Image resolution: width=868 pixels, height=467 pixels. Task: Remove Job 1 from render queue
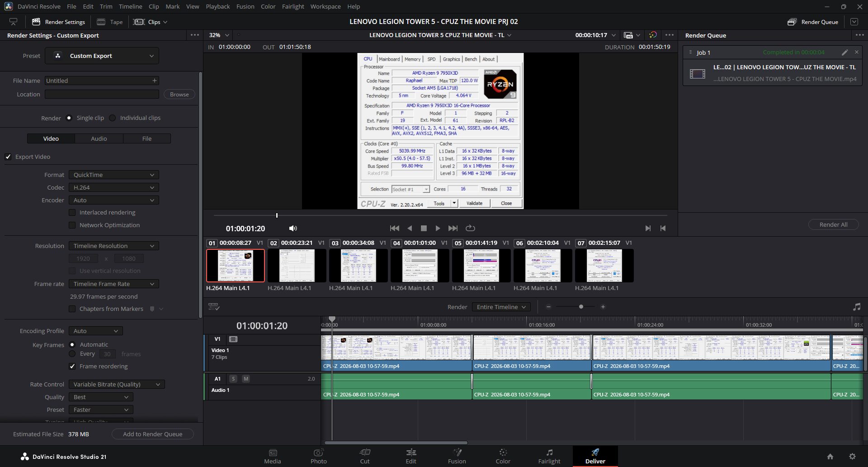tap(856, 52)
